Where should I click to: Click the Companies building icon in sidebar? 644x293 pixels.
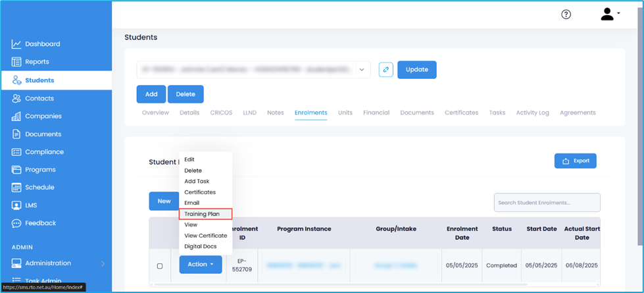pos(16,117)
